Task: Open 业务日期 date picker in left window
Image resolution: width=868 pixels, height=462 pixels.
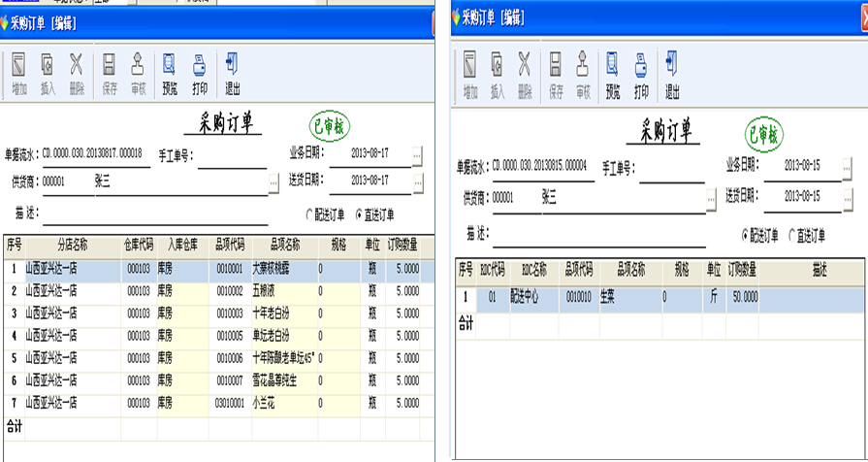Action: point(417,154)
